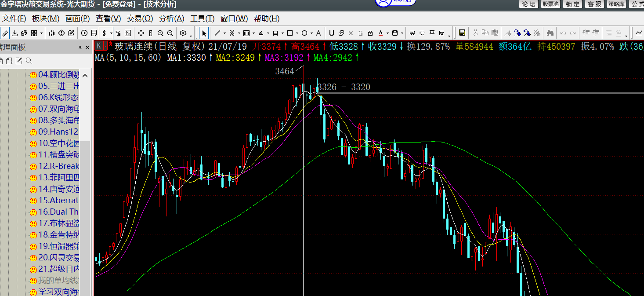The width and height of the screenshot is (644, 296).
Task: Click the save floppy disk icon
Action: pyautogui.click(x=462, y=33)
